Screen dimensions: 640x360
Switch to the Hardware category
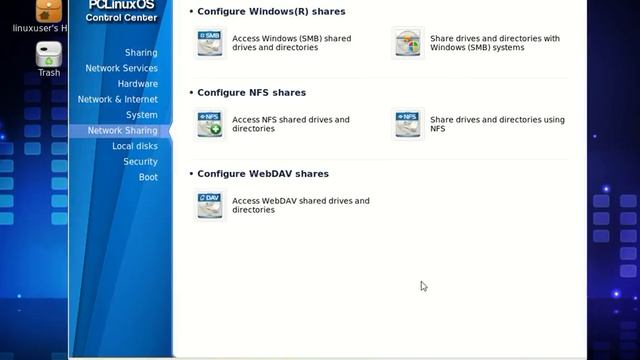click(x=138, y=84)
